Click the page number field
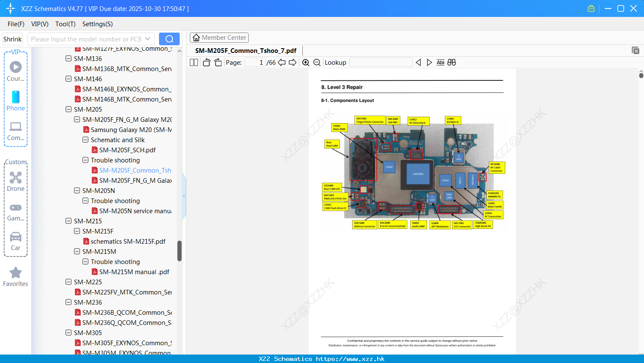 255,63
